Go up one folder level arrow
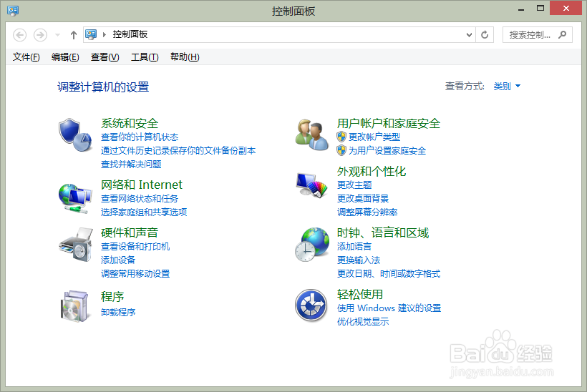587x392 pixels. [x=73, y=35]
